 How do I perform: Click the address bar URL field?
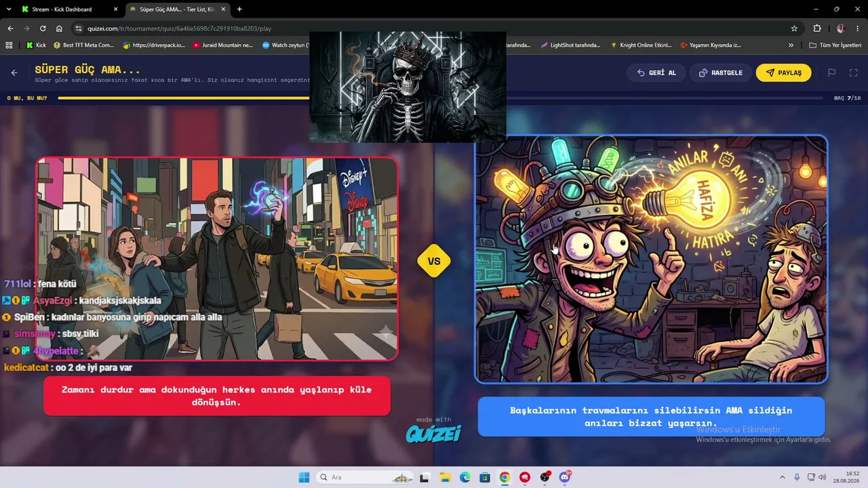coord(434,28)
